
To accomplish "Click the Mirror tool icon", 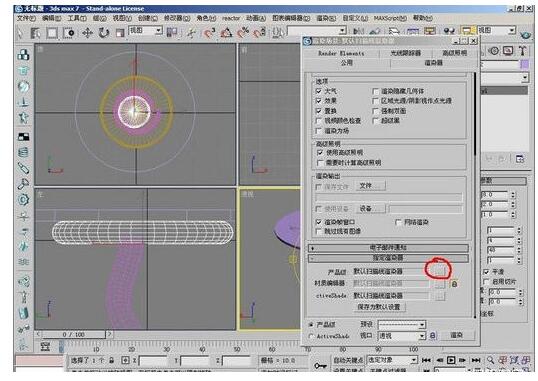I will pyautogui.click(x=358, y=32).
